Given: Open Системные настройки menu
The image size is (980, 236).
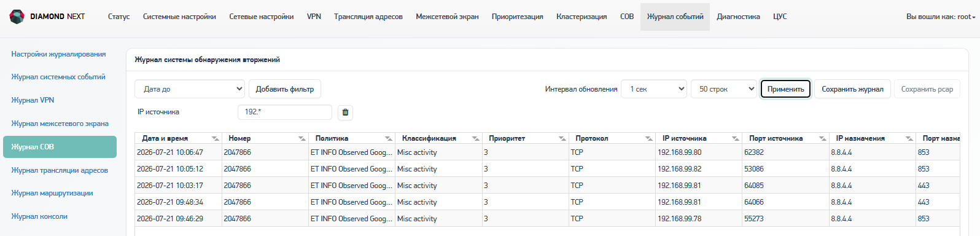Looking at the screenshot, I should [x=179, y=17].
